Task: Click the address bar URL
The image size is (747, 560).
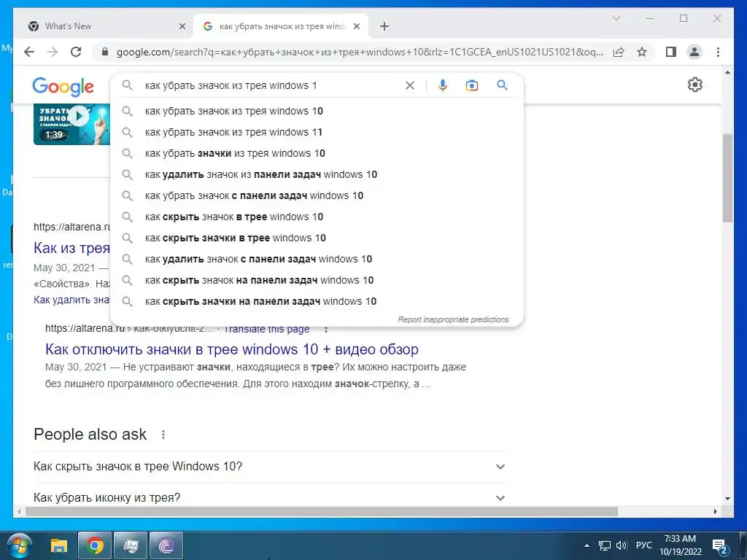Action: (x=360, y=52)
